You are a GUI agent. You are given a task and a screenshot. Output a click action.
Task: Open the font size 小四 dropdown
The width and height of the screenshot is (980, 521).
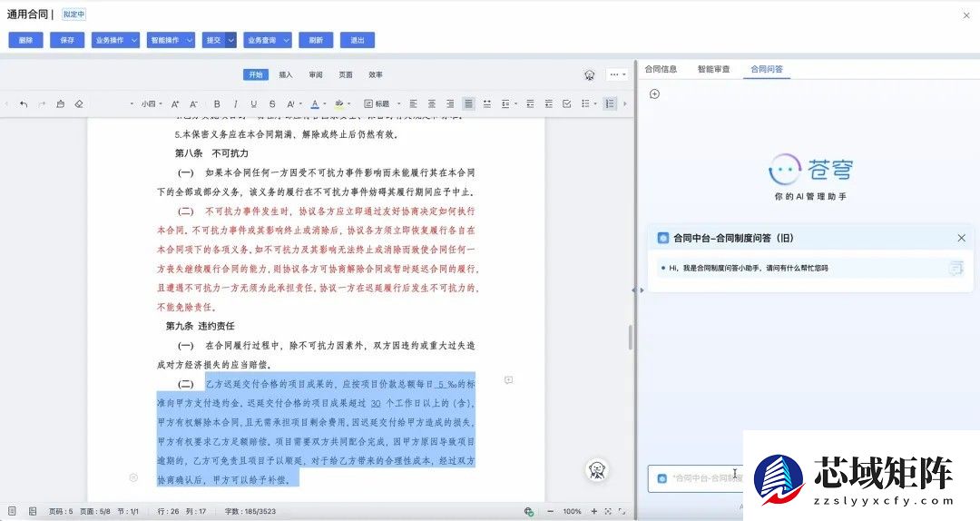point(152,103)
